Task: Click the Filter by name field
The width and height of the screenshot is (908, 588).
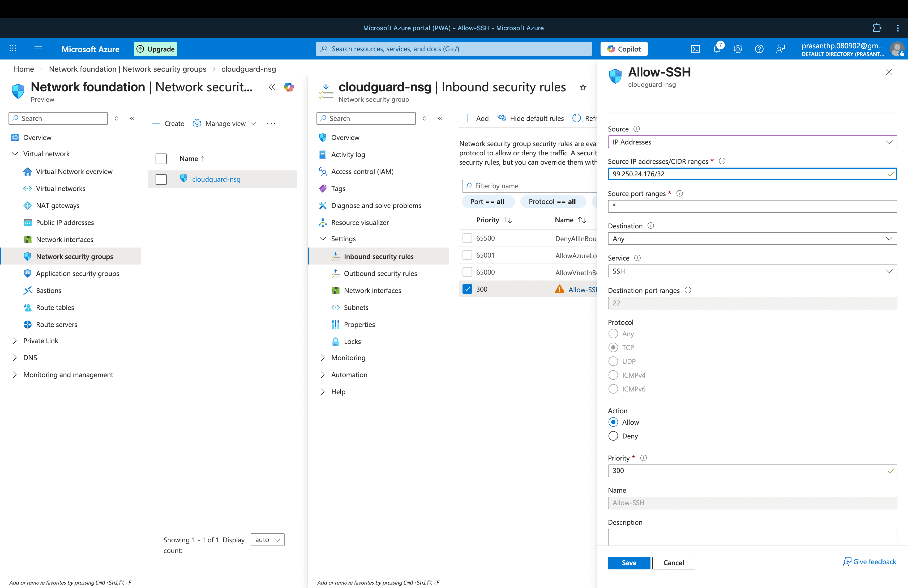Action: point(530,186)
